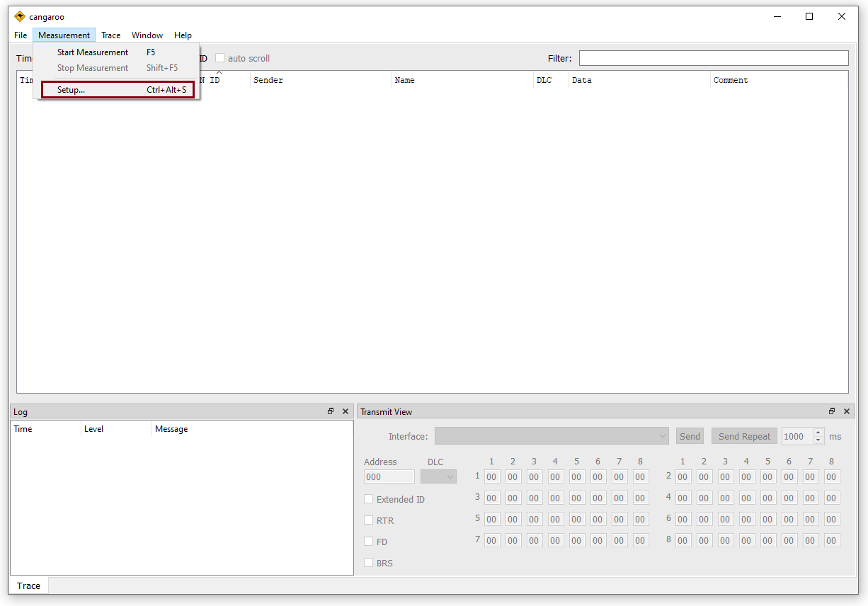Open the Trace menu

tap(110, 35)
